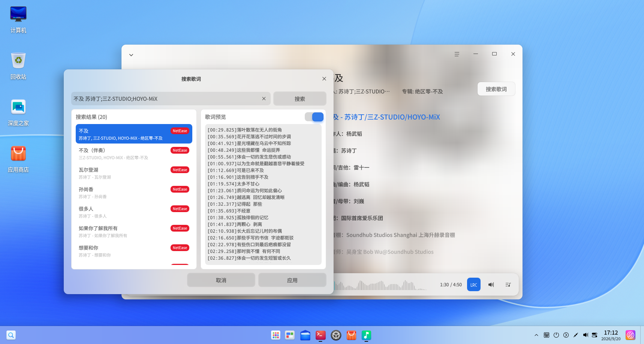Expand the system tray arrow
The width and height of the screenshot is (644, 344).
click(536, 335)
